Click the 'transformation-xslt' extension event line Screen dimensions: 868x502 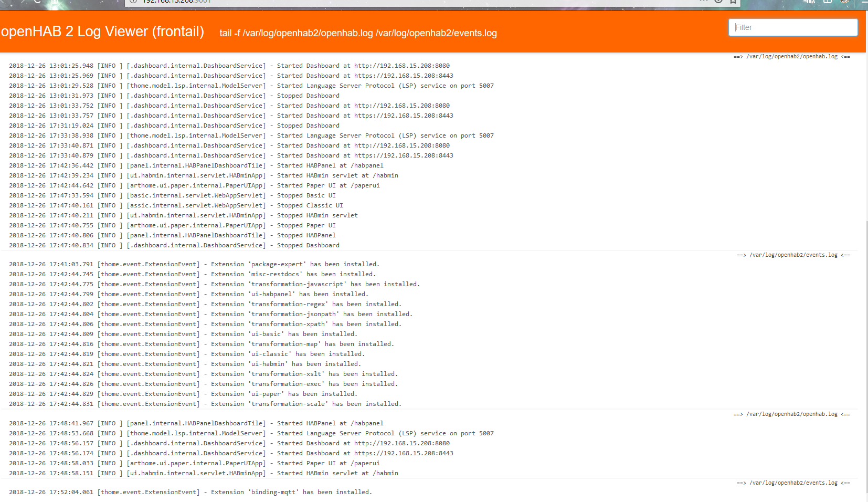203,374
